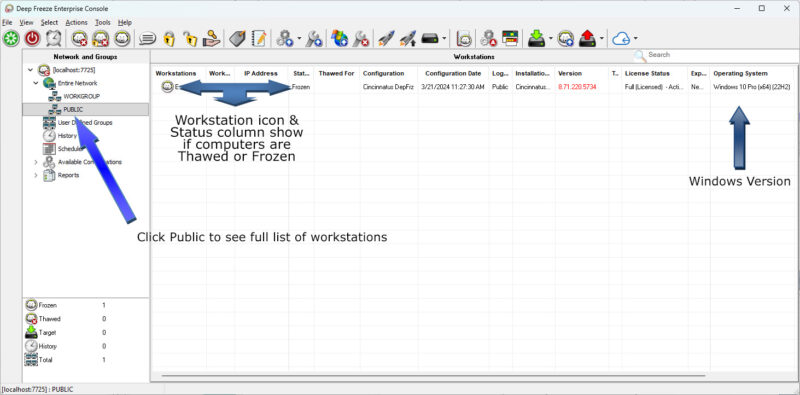Sort by the Operating System column header

click(x=752, y=73)
